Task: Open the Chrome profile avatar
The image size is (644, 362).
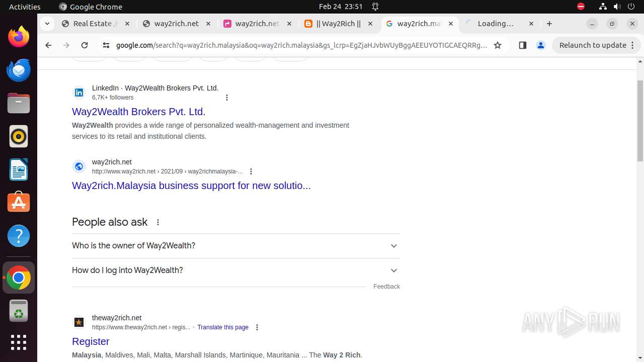Action: (x=541, y=45)
